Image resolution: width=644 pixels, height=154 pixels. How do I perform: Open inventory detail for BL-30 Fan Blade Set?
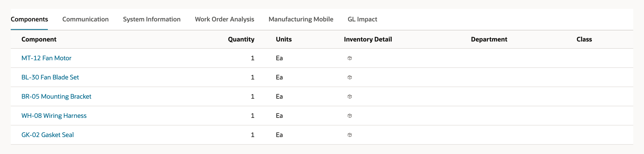tap(350, 77)
